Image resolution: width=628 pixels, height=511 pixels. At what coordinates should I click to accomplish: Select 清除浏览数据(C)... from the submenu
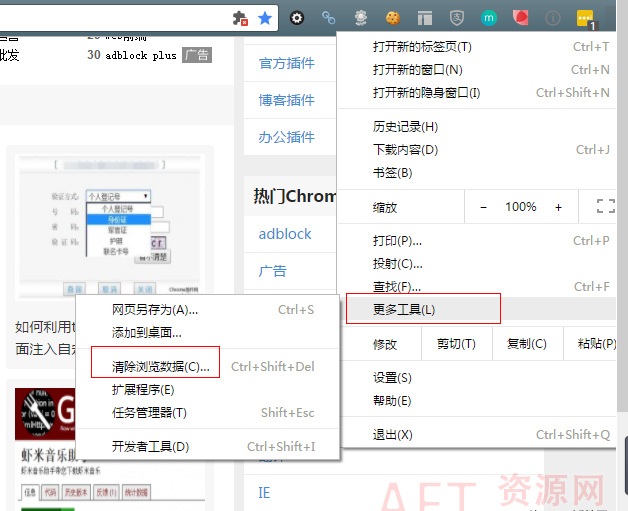(x=161, y=366)
